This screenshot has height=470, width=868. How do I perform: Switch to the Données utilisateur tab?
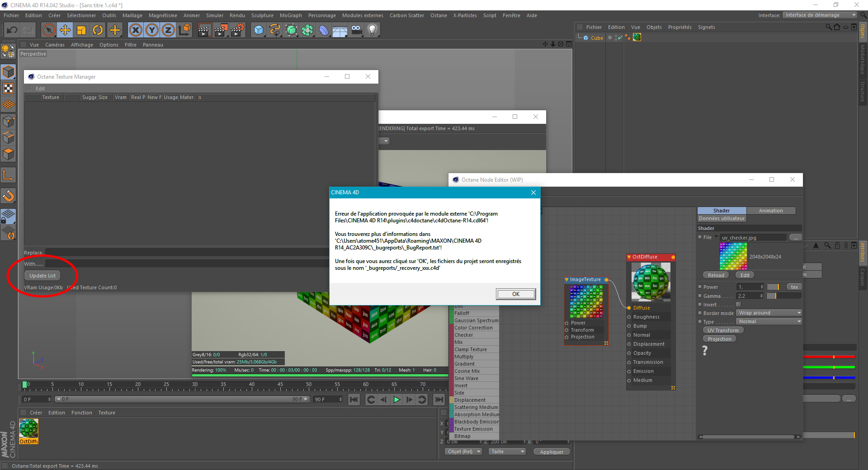[722, 218]
